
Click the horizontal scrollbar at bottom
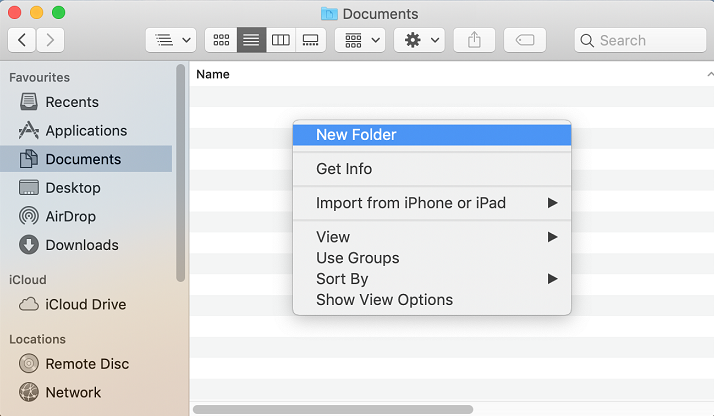333,410
